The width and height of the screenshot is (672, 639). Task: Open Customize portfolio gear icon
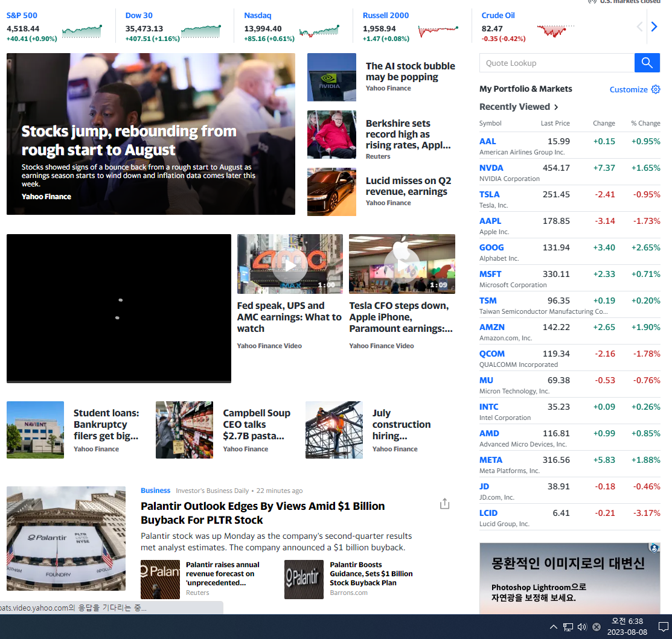[x=656, y=89]
